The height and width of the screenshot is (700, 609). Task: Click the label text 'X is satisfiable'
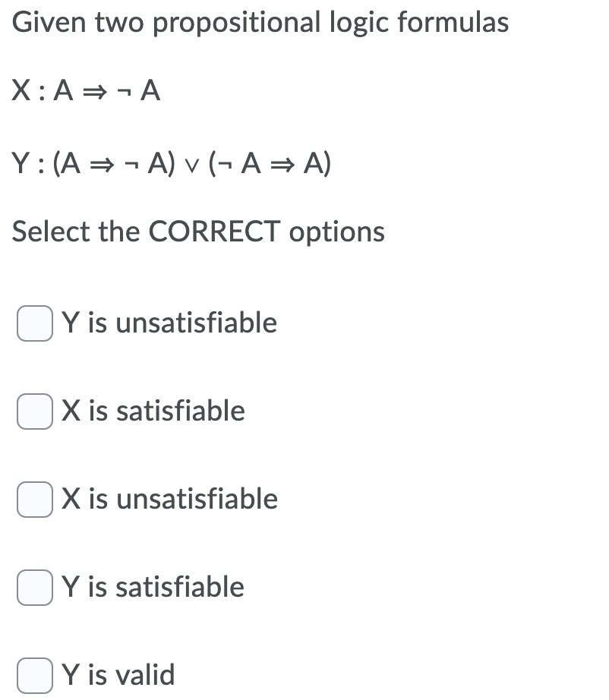tap(152, 411)
